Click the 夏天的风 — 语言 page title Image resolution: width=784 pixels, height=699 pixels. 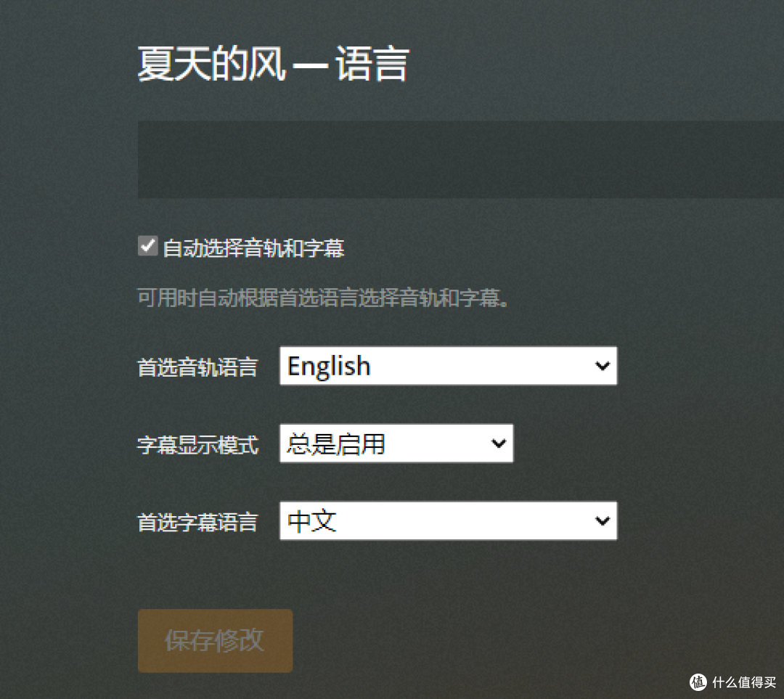coord(272,64)
